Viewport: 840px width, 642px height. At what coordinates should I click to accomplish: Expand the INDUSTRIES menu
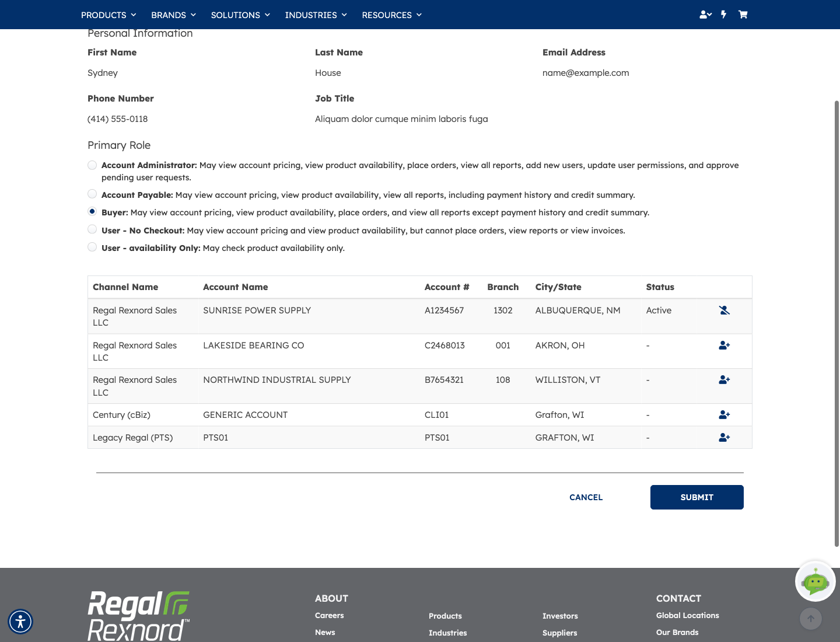pyautogui.click(x=316, y=15)
